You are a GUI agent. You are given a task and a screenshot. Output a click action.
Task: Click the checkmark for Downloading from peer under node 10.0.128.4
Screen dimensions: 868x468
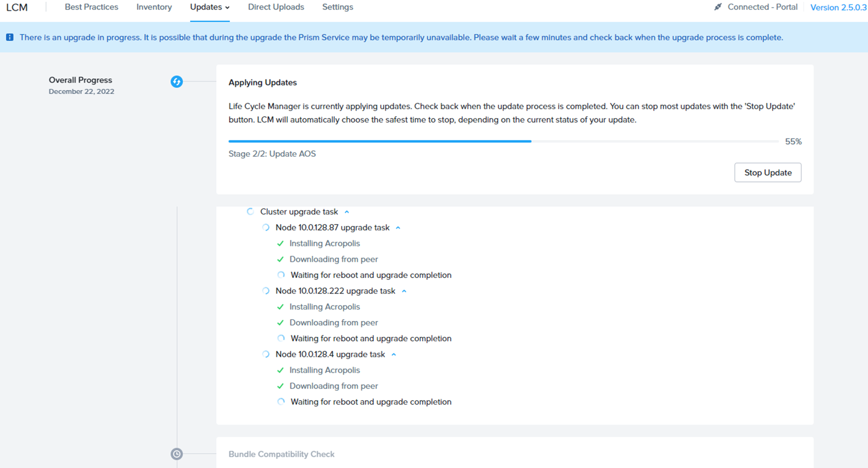[x=280, y=386]
